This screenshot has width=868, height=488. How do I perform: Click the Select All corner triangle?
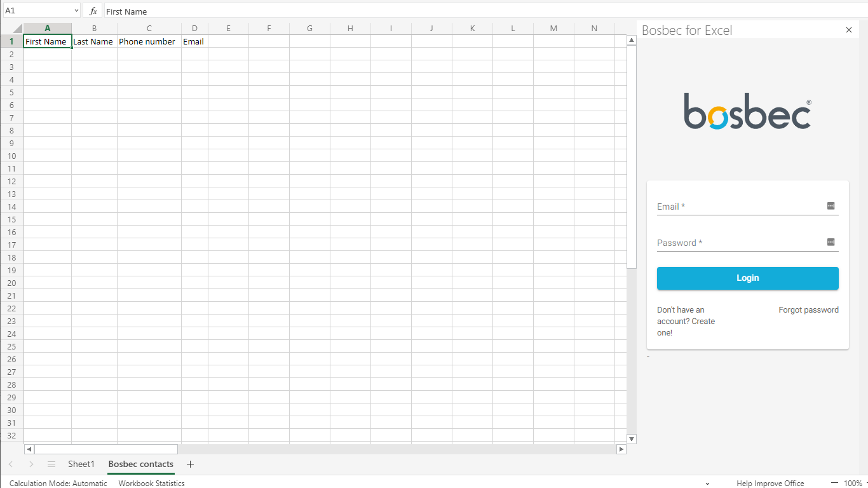click(18, 29)
